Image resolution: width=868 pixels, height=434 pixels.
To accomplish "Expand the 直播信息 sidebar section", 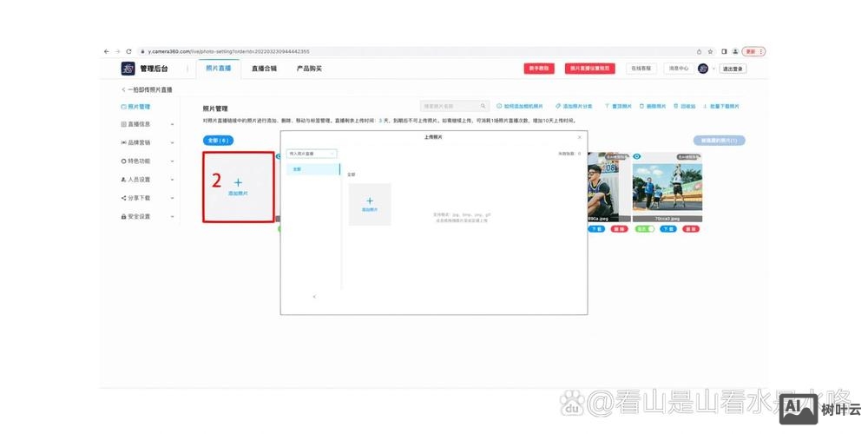I will tap(148, 124).
